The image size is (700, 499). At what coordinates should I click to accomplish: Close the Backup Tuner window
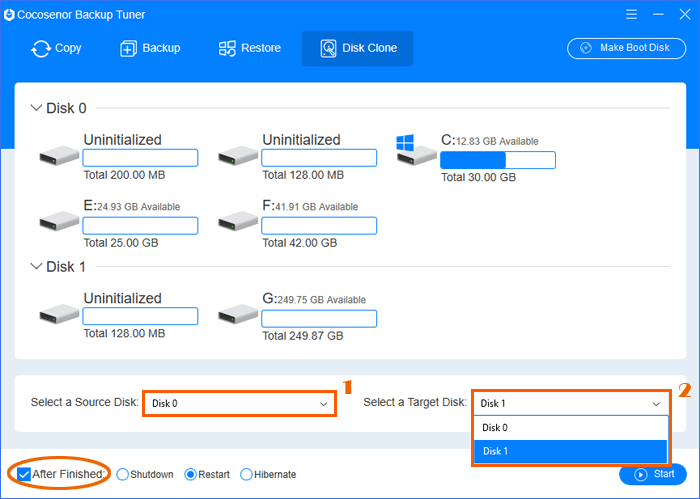coord(685,15)
